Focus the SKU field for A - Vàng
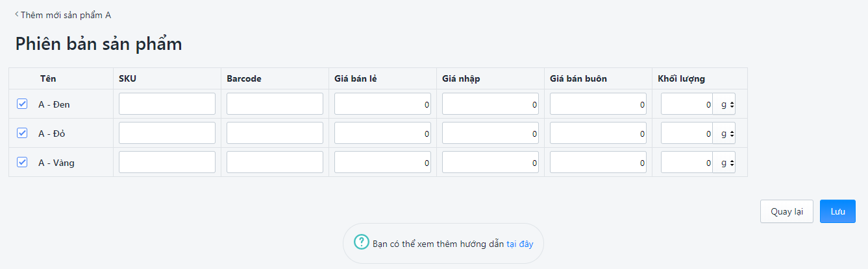The width and height of the screenshot is (868, 269). click(167, 162)
